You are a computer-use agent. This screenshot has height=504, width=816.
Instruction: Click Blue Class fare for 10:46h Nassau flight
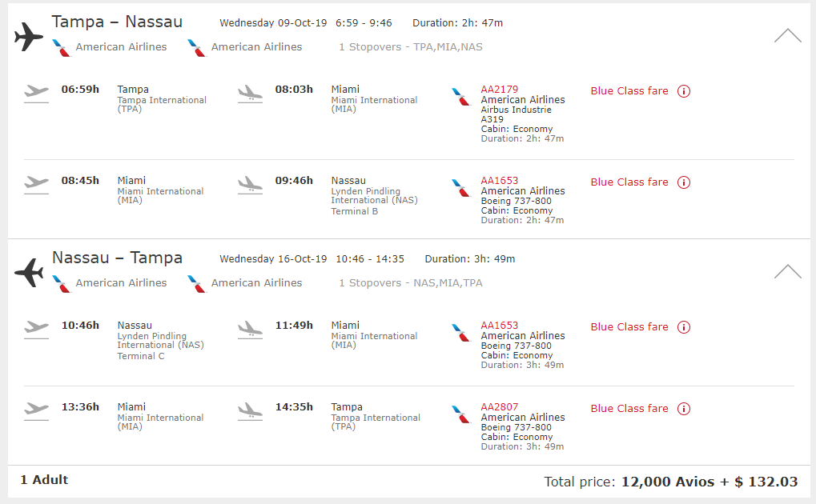click(629, 327)
